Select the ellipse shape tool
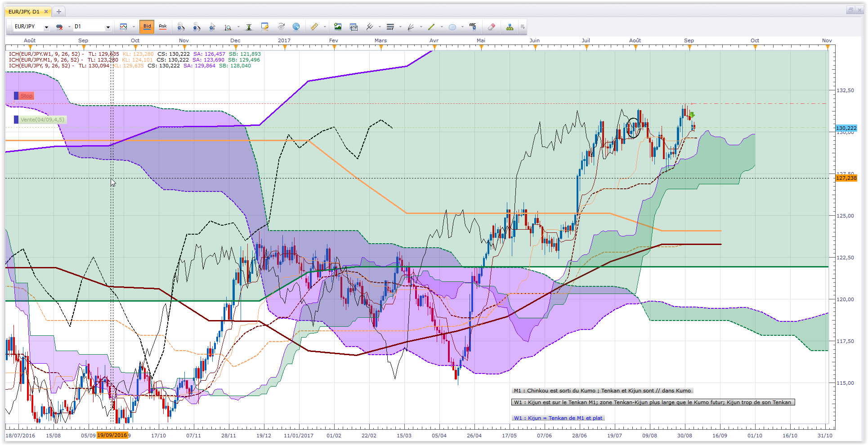 (452, 27)
